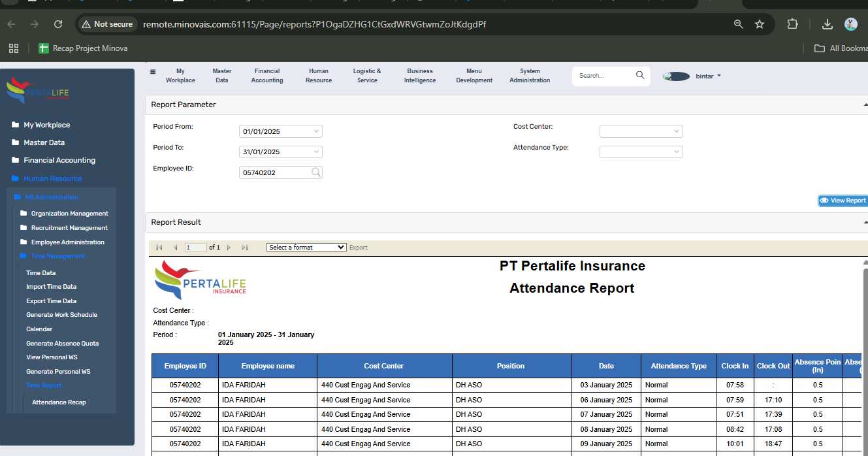Viewport: 868px width, 456px height.
Task: Open Attendance Recap in sidebar
Action: click(x=59, y=402)
